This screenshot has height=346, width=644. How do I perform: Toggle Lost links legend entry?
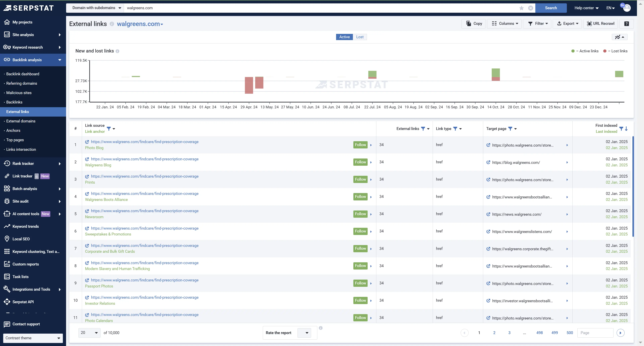pyautogui.click(x=615, y=51)
